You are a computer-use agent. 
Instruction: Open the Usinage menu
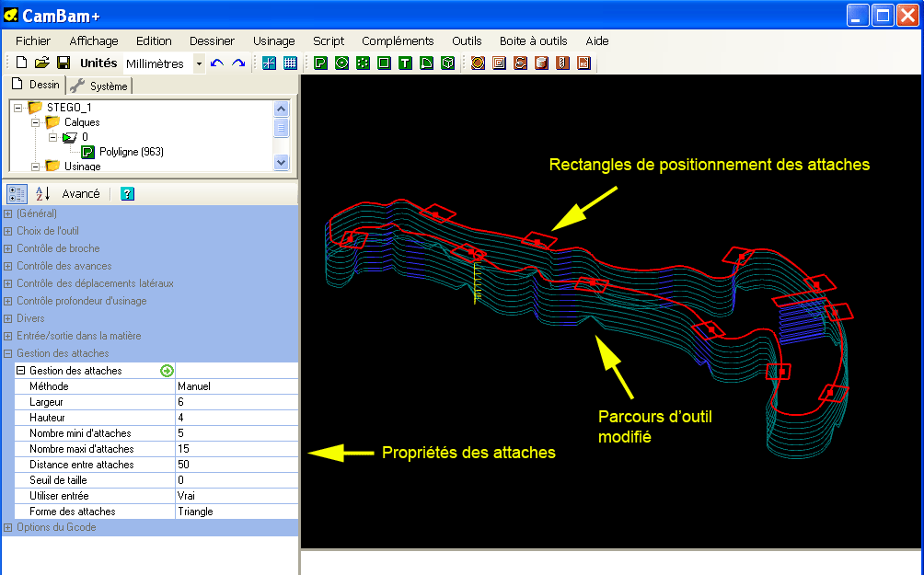pyautogui.click(x=273, y=40)
